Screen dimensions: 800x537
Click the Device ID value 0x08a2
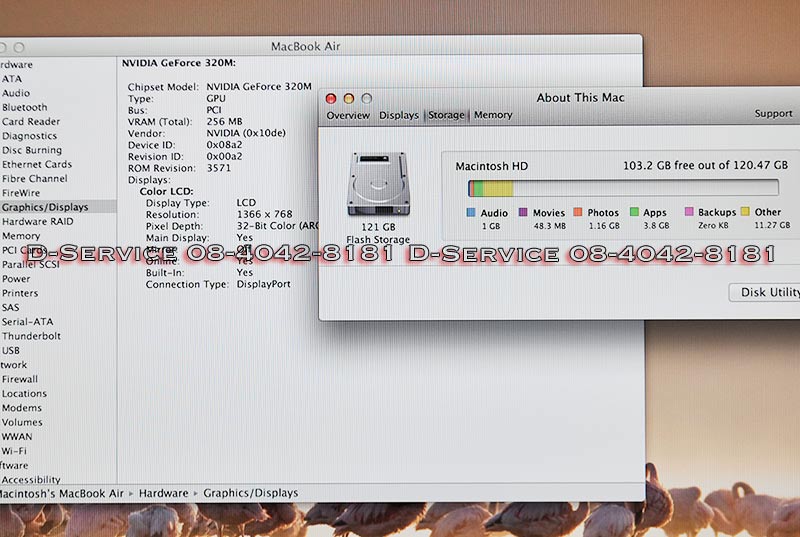[x=224, y=145]
